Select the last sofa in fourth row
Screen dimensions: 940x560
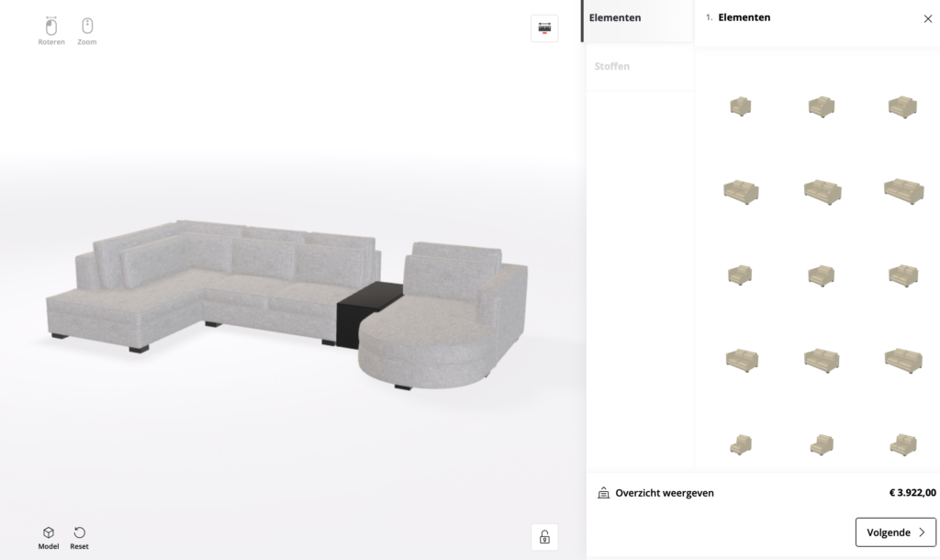pos(903,360)
